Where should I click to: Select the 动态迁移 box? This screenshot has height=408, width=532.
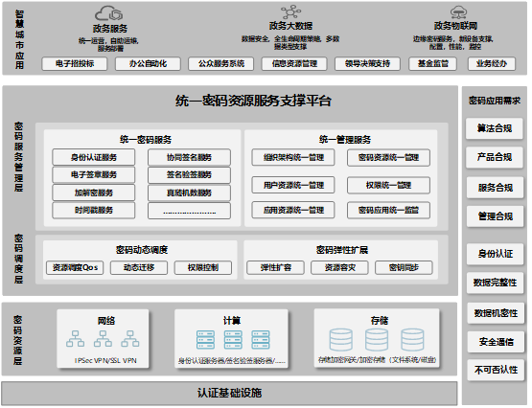tap(139, 268)
